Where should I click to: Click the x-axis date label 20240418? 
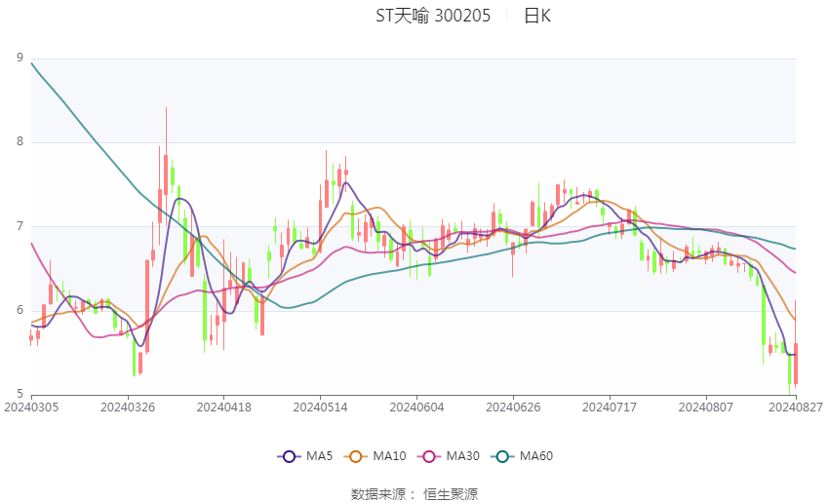[223, 407]
